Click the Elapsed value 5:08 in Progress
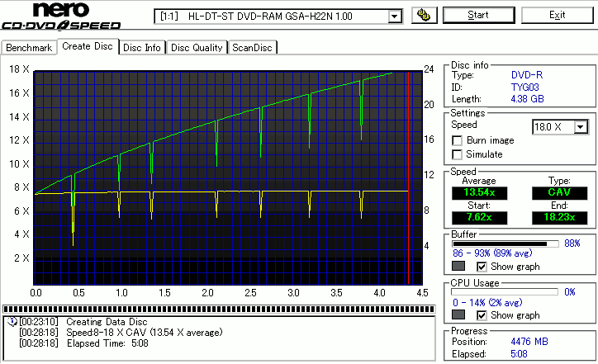The width and height of the screenshot is (598, 364). coord(519,354)
